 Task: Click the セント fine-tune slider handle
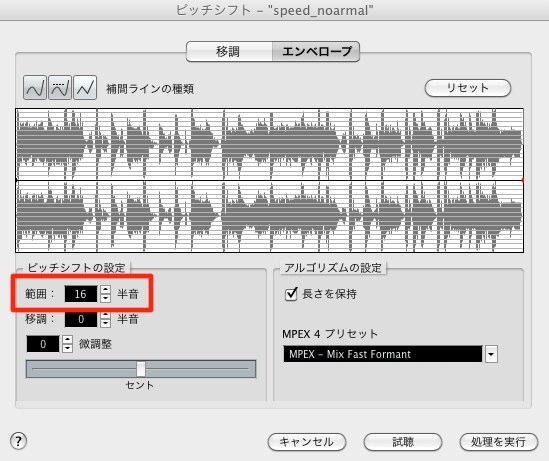tap(141, 369)
